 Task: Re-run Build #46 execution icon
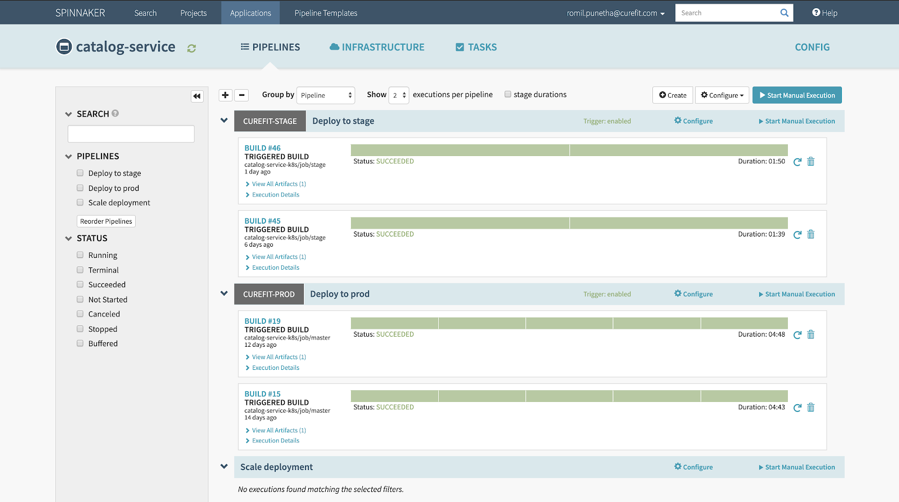point(797,162)
